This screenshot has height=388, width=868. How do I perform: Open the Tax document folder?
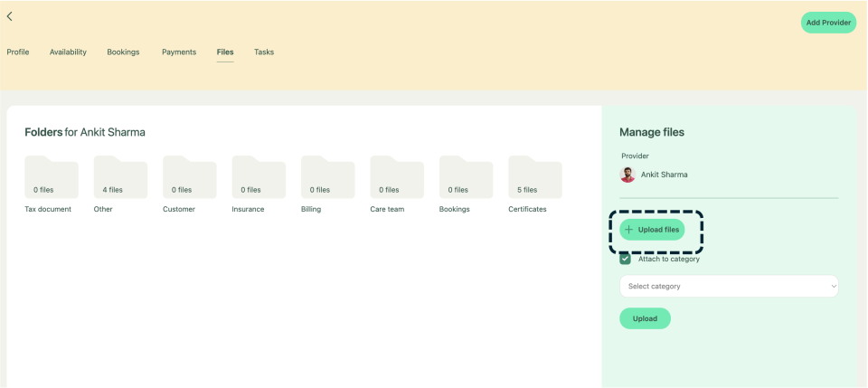[51, 178]
